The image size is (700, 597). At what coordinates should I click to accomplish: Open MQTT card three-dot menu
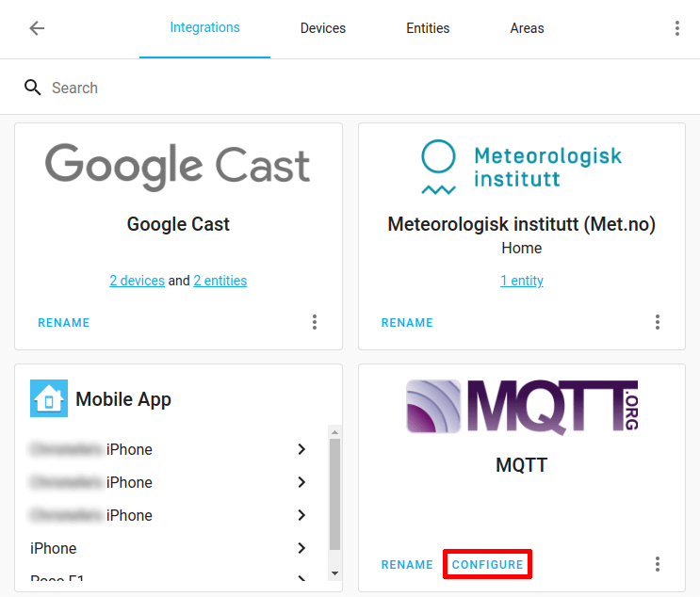pos(658,564)
